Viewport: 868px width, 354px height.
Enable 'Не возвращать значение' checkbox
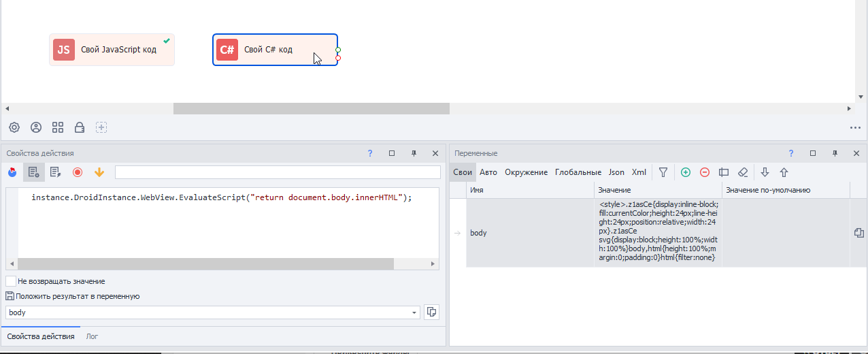11,281
